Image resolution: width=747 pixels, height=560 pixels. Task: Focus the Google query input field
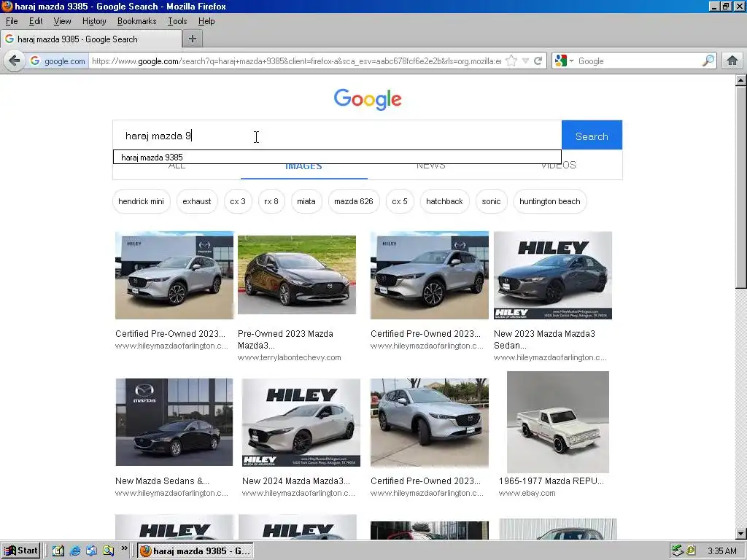coord(337,136)
